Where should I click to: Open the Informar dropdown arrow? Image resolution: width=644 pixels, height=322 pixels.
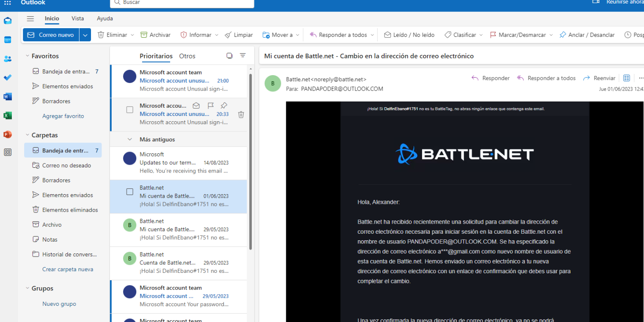pyautogui.click(x=216, y=35)
